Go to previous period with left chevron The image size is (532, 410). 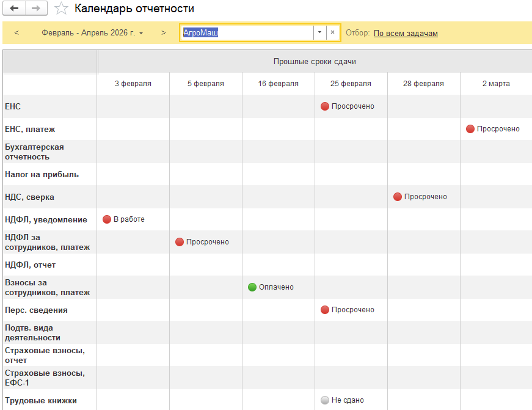(16, 33)
